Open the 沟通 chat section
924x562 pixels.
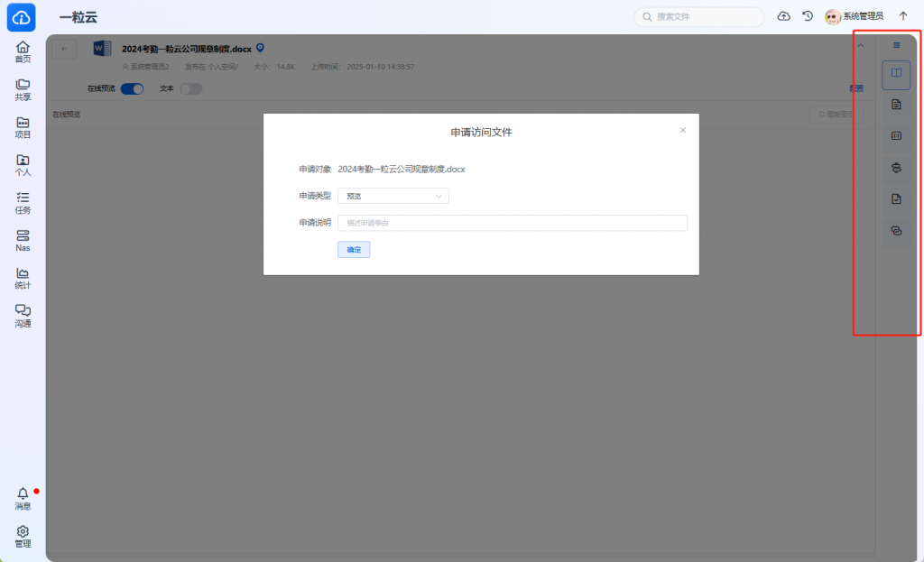23,316
